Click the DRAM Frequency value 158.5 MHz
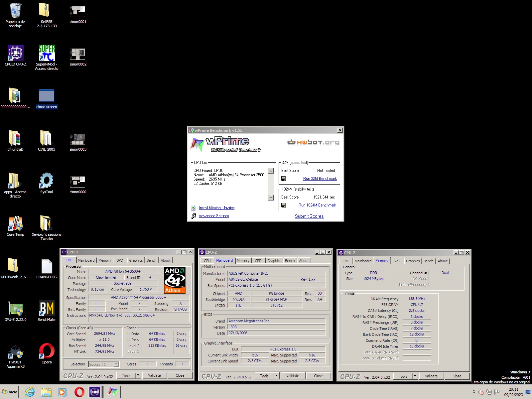The width and height of the screenshot is (532, 399). (x=417, y=299)
